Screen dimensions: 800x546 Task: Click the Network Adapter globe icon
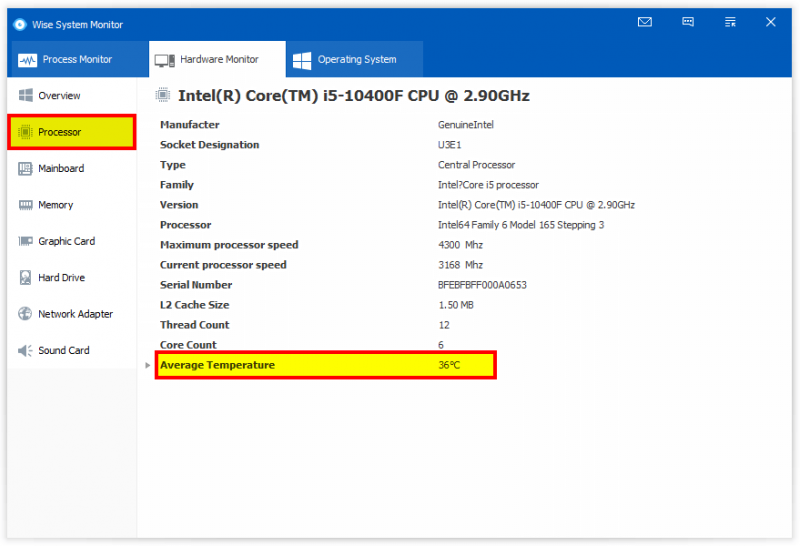(25, 314)
